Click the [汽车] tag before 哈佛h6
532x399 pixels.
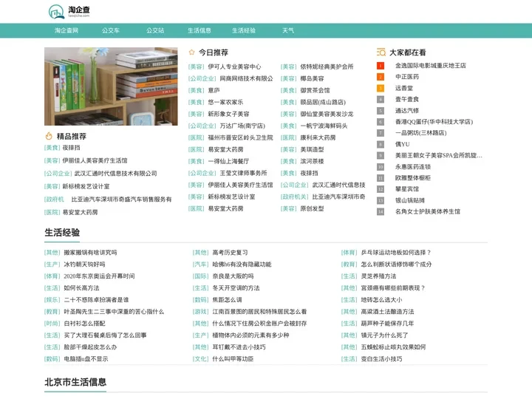click(200, 265)
